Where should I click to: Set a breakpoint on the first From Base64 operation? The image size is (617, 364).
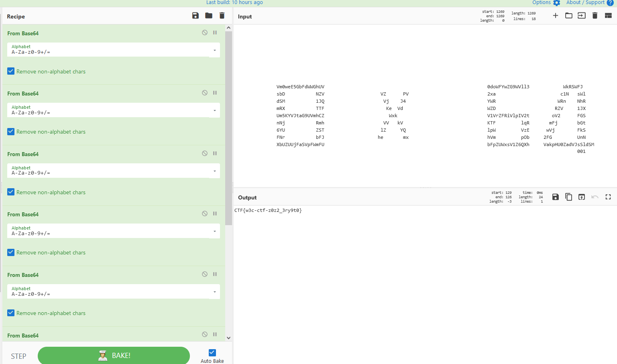click(215, 33)
